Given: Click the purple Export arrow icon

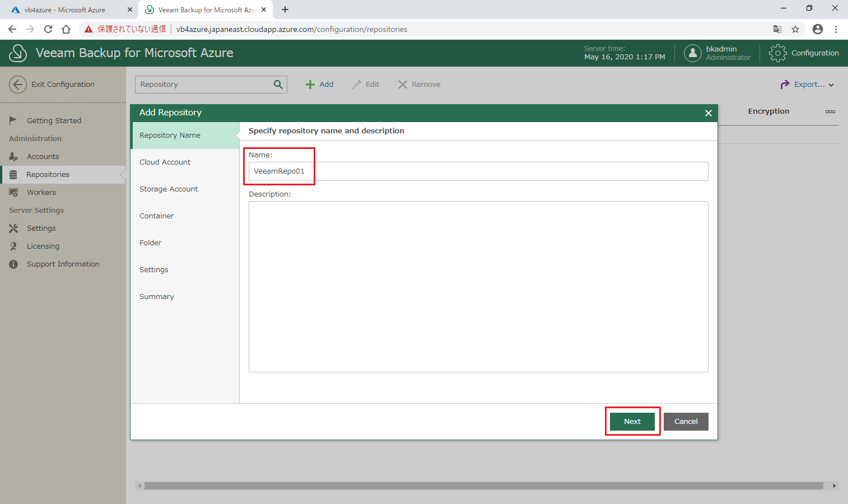Looking at the screenshot, I should point(785,85).
